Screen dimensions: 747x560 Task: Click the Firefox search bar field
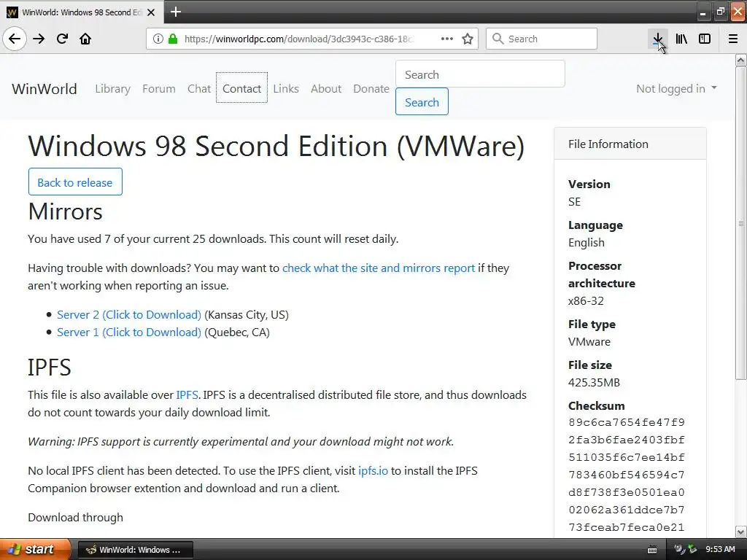541,39
